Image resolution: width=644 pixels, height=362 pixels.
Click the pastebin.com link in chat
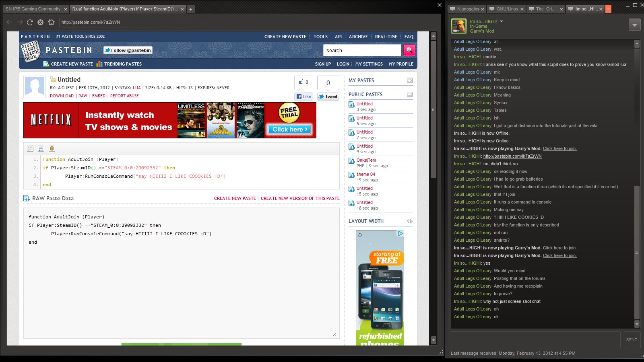[512, 156]
